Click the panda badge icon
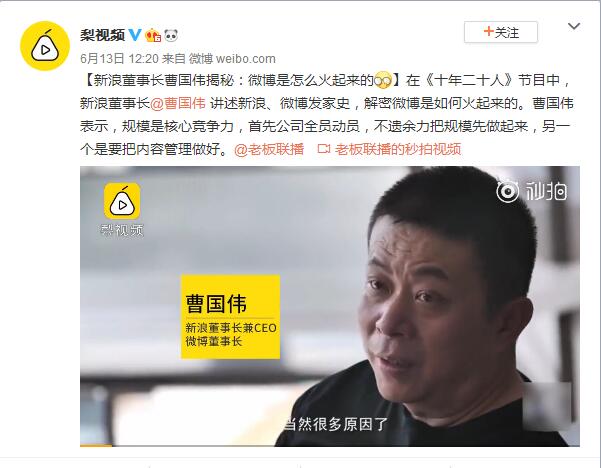This screenshot has width=601, height=468. tap(171, 35)
